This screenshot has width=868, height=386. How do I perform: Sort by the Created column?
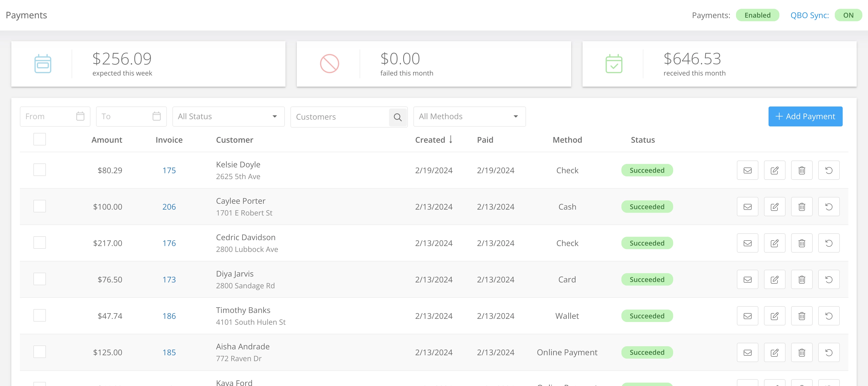[x=434, y=140]
